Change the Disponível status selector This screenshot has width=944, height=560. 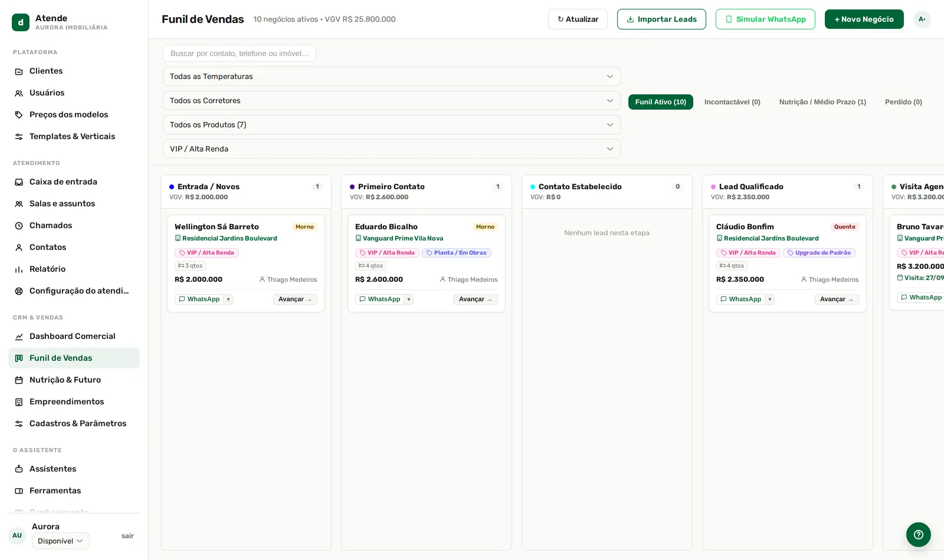[x=61, y=541]
